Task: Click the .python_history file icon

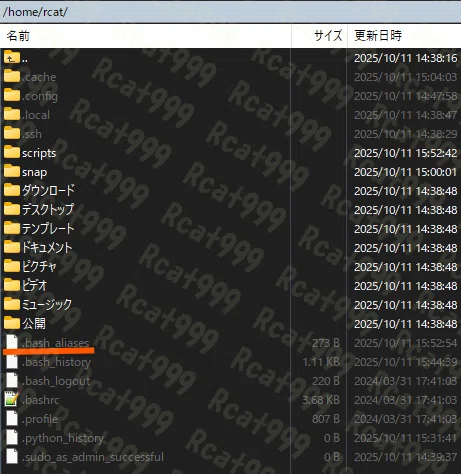Action: (x=12, y=438)
